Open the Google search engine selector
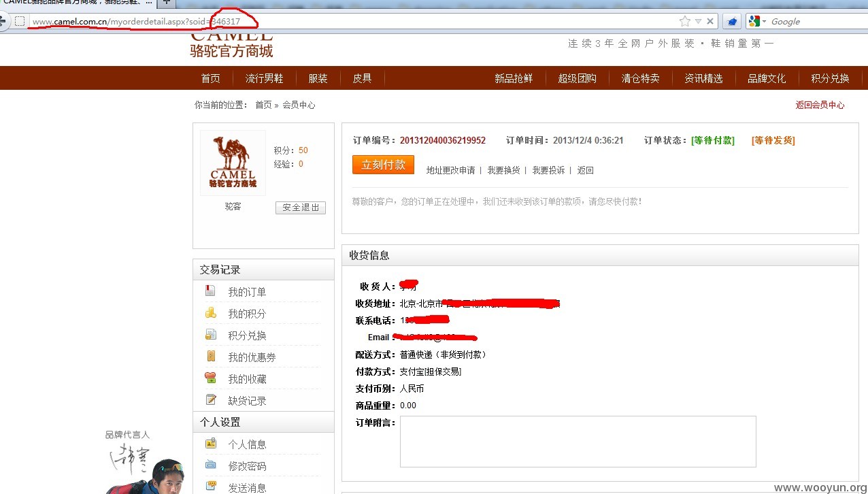 pyautogui.click(x=757, y=21)
